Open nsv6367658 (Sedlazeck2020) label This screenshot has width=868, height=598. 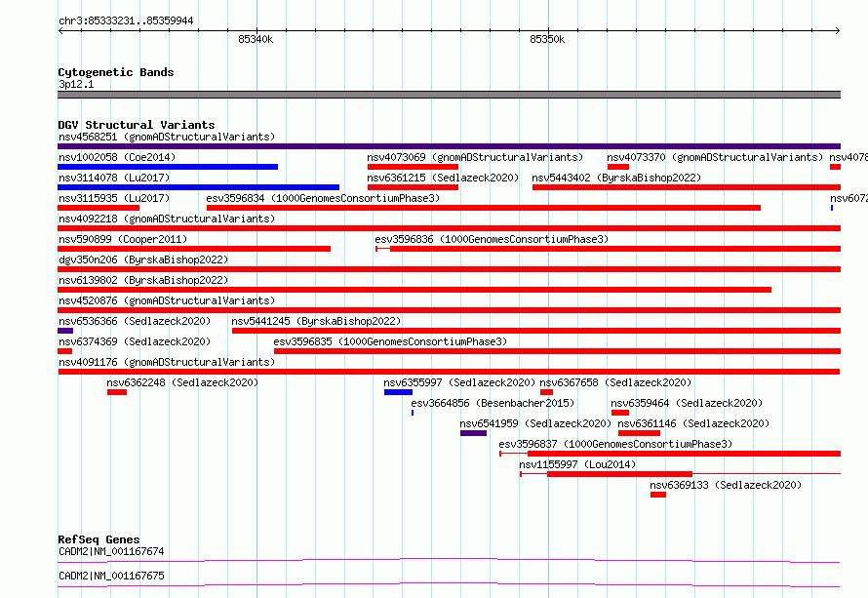pos(615,382)
